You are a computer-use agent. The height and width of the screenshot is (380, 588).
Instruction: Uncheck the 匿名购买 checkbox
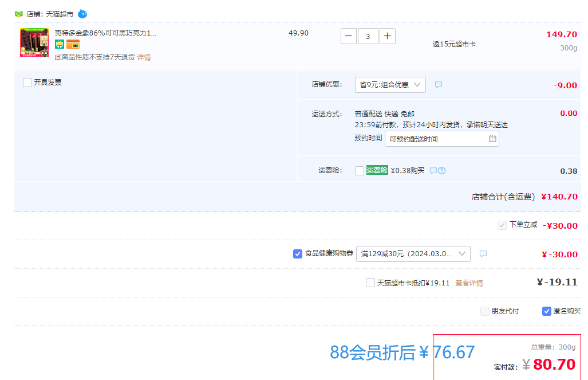click(x=547, y=311)
